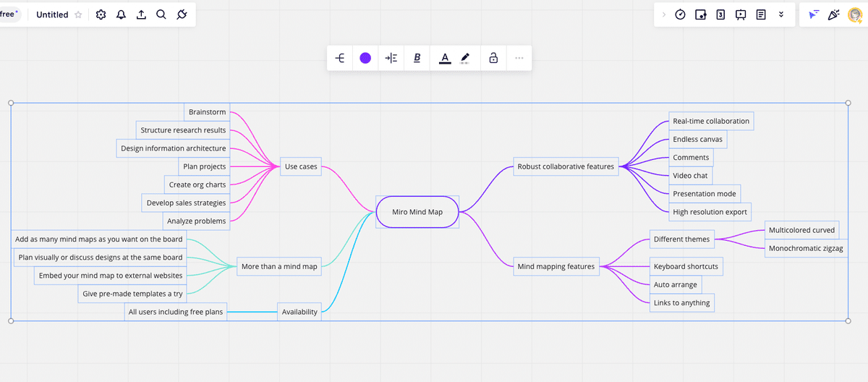Select the Endless canvas node

point(697,139)
